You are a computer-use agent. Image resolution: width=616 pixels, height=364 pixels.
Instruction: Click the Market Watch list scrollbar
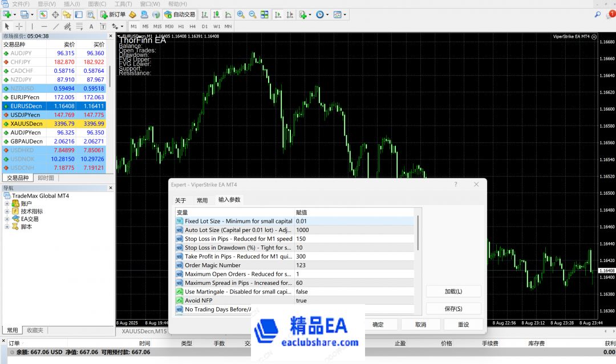(x=110, y=76)
